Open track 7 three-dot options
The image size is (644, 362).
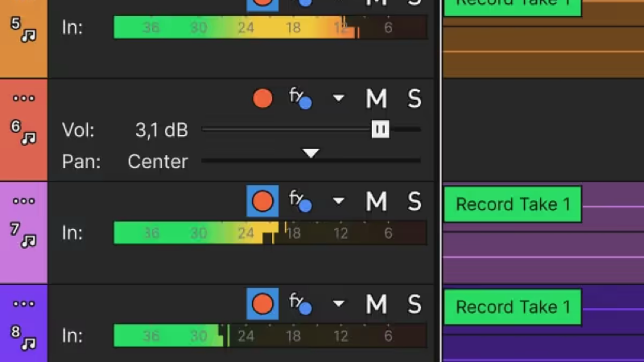pos(24,200)
